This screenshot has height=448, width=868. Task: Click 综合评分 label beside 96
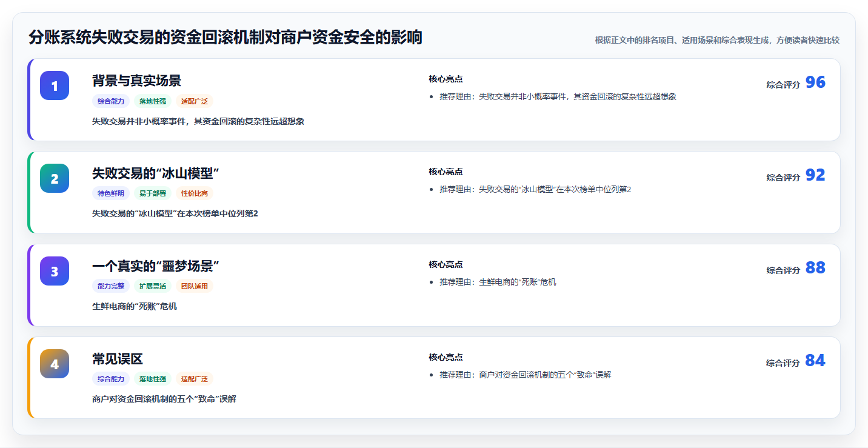coord(783,85)
